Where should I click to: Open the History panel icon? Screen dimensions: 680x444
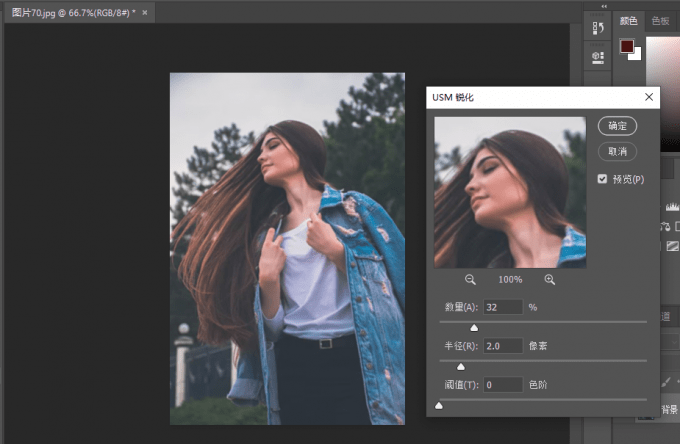[x=598, y=27]
